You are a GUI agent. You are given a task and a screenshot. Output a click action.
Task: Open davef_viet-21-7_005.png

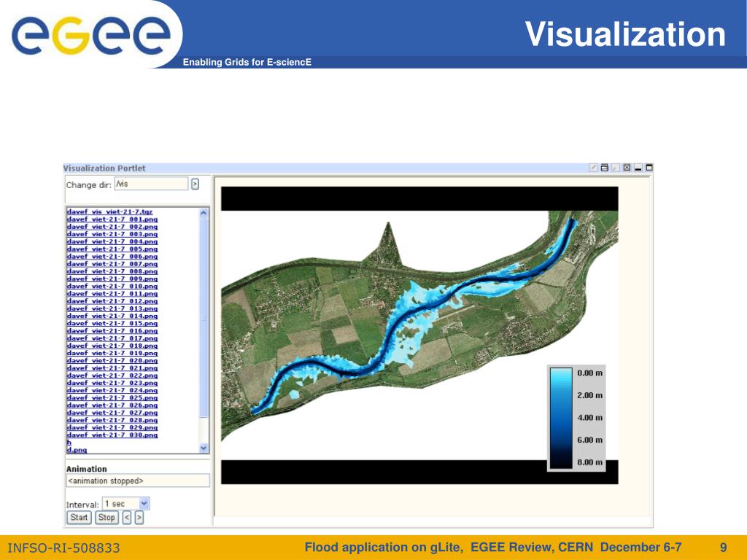pyautogui.click(x=112, y=249)
